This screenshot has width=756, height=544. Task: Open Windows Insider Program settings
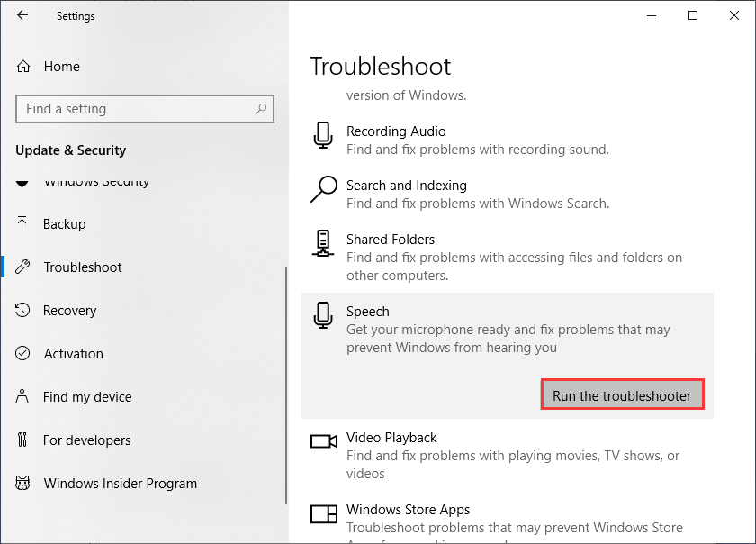(x=121, y=483)
